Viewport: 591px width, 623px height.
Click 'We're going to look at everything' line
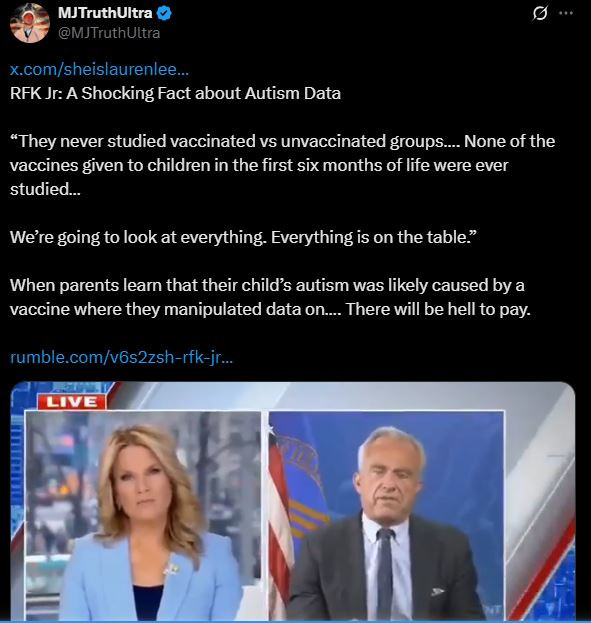(138, 237)
